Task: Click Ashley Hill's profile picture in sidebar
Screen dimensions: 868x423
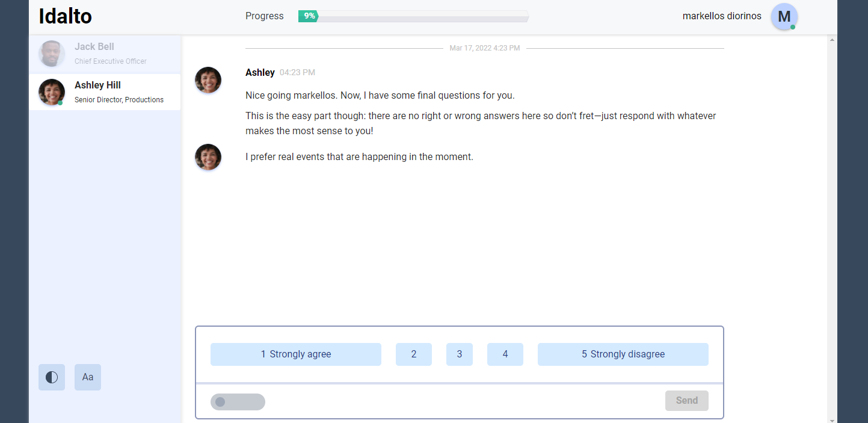Action: pyautogui.click(x=52, y=92)
